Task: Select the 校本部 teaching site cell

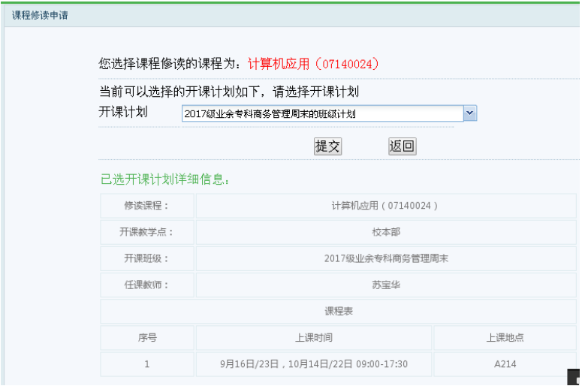Action: point(385,232)
